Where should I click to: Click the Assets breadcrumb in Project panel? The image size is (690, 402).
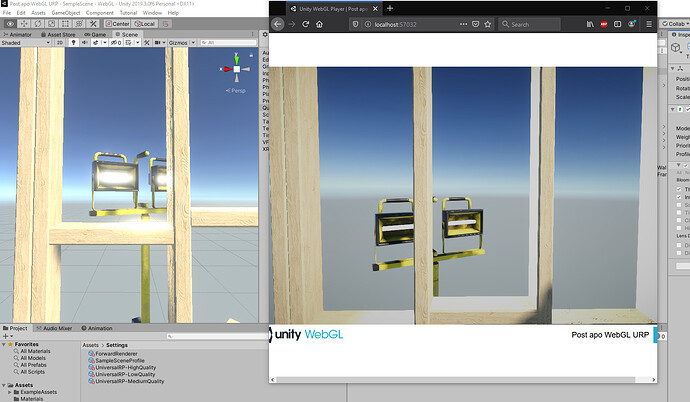click(x=90, y=345)
